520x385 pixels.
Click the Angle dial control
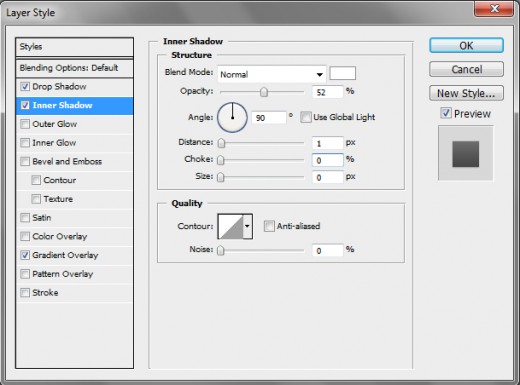click(x=232, y=117)
